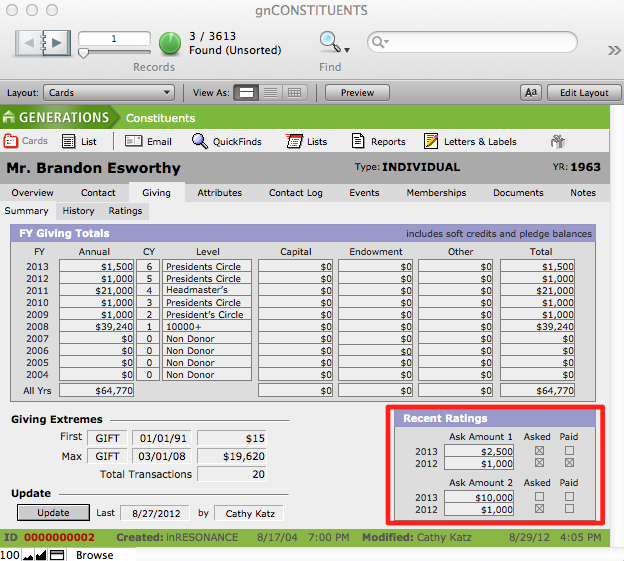624x561 pixels.
Task: Check the 2013 Asked box for Ask Amount 2
Action: 540,497
